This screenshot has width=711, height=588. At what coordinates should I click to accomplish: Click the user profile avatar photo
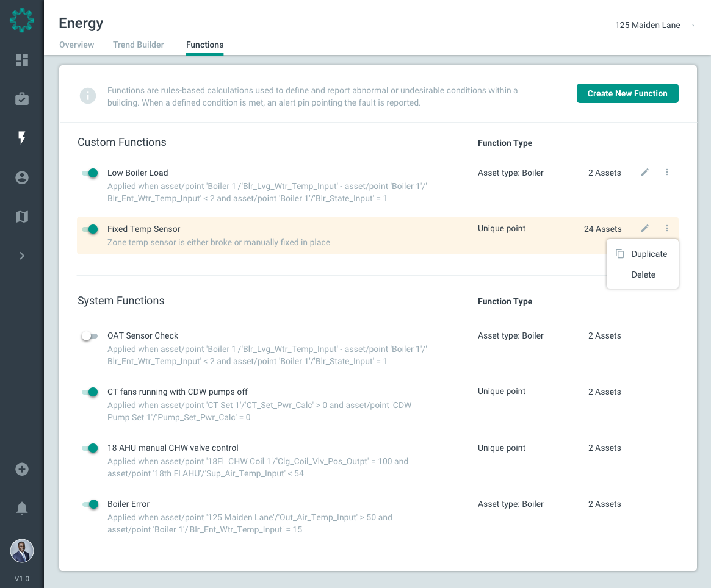[22, 551]
